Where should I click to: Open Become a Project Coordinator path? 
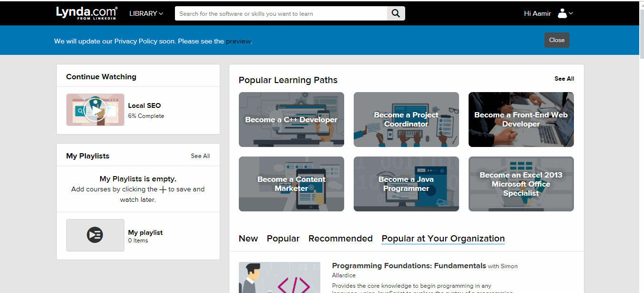pyautogui.click(x=406, y=119)
